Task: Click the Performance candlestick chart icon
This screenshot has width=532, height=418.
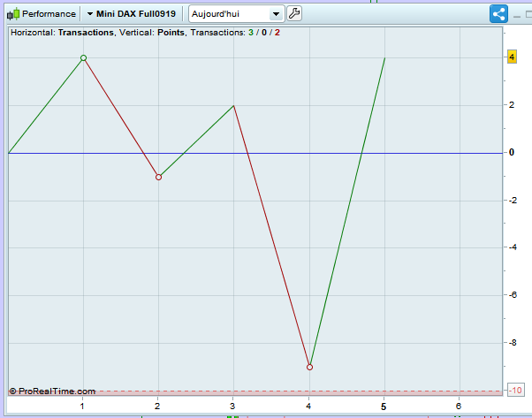Action: click(x=13, y=14)
